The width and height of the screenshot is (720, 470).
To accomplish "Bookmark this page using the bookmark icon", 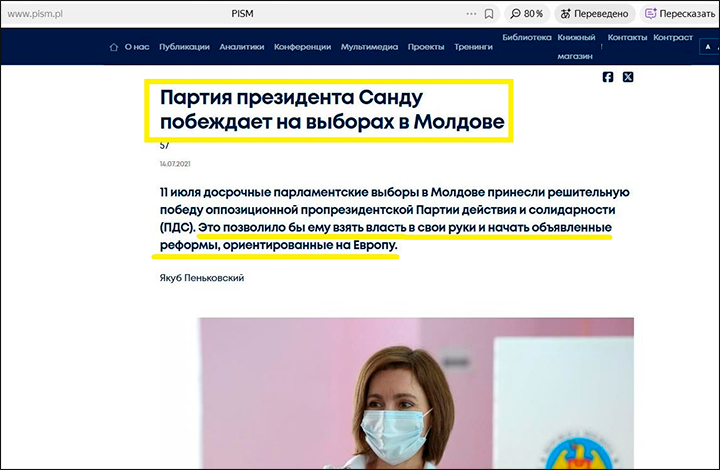I will [489, 14].
